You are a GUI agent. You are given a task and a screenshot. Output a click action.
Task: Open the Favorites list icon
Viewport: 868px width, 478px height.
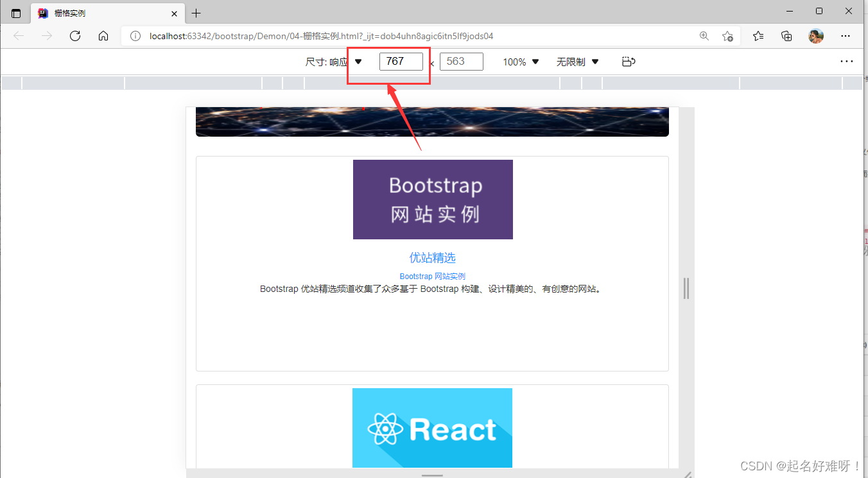click(x=758, y=36)
